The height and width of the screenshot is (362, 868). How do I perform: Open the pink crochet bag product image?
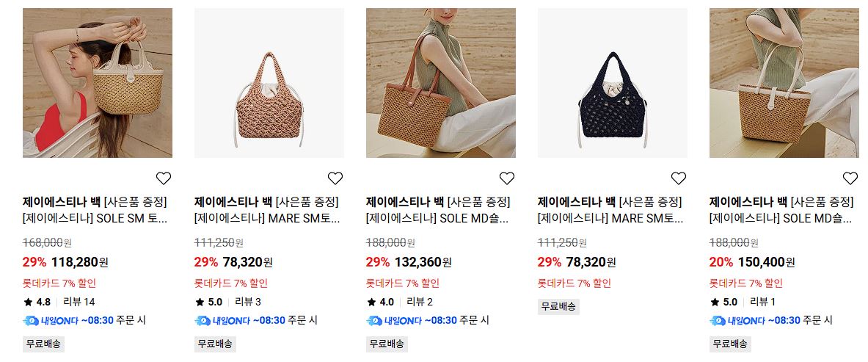(269, 82)
